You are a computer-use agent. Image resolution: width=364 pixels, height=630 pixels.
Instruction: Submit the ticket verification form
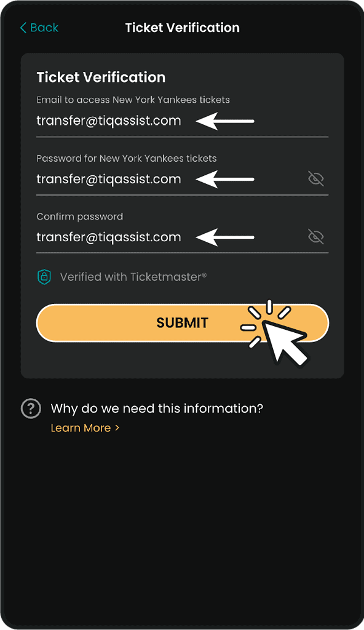click(183, 323)
